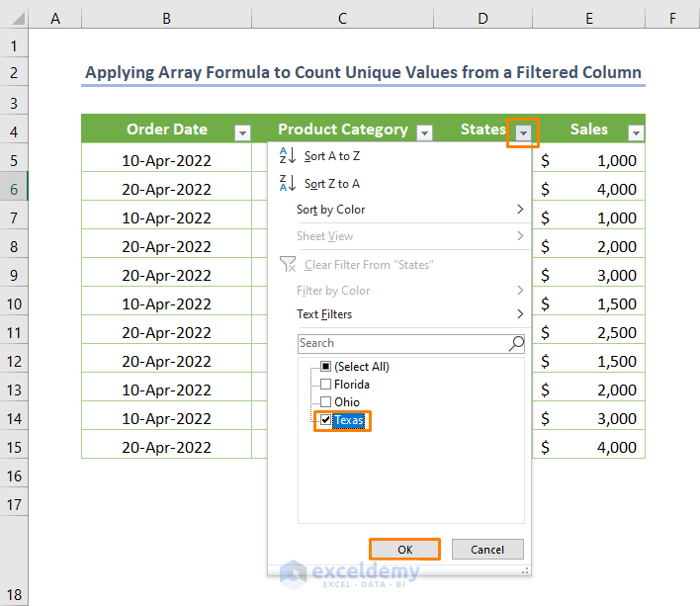Confirm the filter with OK
Image resolution: width=700 pixels, height=606 pixels.
405,550
